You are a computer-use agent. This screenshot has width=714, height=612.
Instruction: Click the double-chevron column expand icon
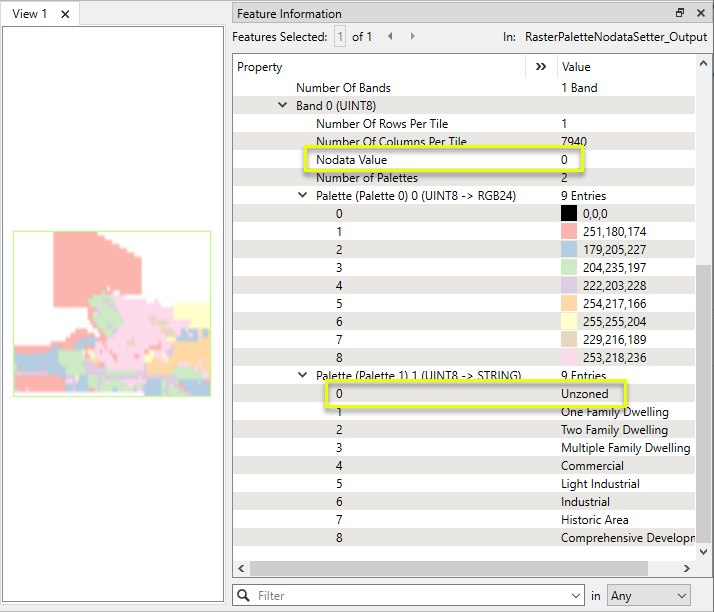pyautogui.click(x=541, y=67)
